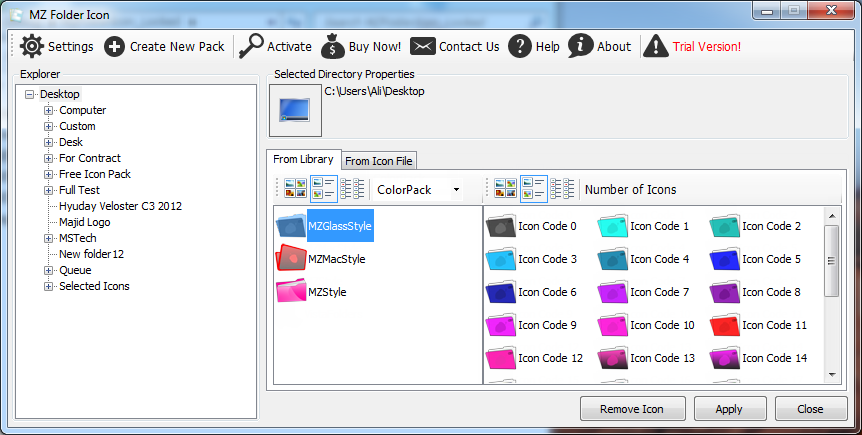The width and height of the screenshot is (862, 435).
Task: Click the Remove Icon button
Action: tap(632, 409)
